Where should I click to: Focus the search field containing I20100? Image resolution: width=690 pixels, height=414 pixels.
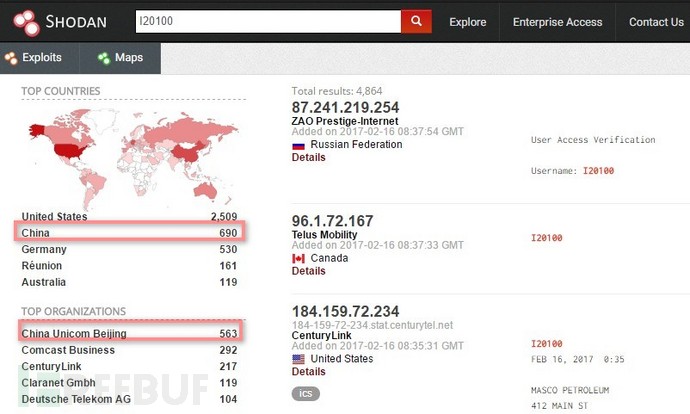[268, 21]
